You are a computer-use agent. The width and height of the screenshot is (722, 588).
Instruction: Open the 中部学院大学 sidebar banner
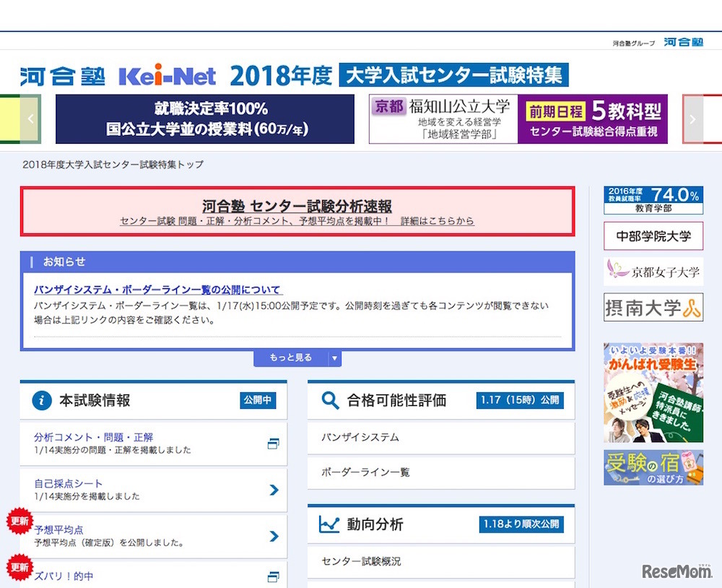(x=653, y=236)
